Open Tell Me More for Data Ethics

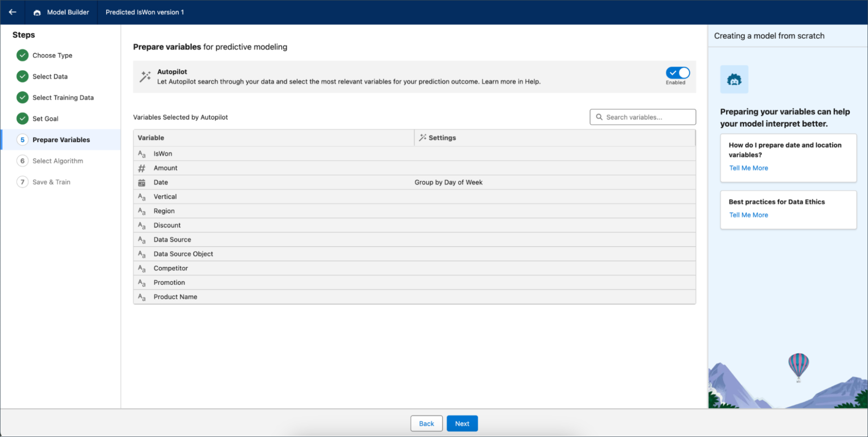tap(748, 215)
